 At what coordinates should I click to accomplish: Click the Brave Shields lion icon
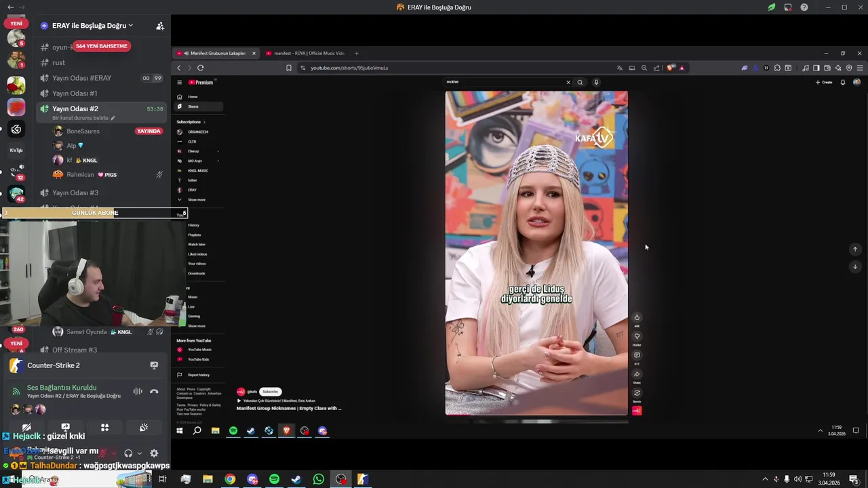click(x=671, y=68)
